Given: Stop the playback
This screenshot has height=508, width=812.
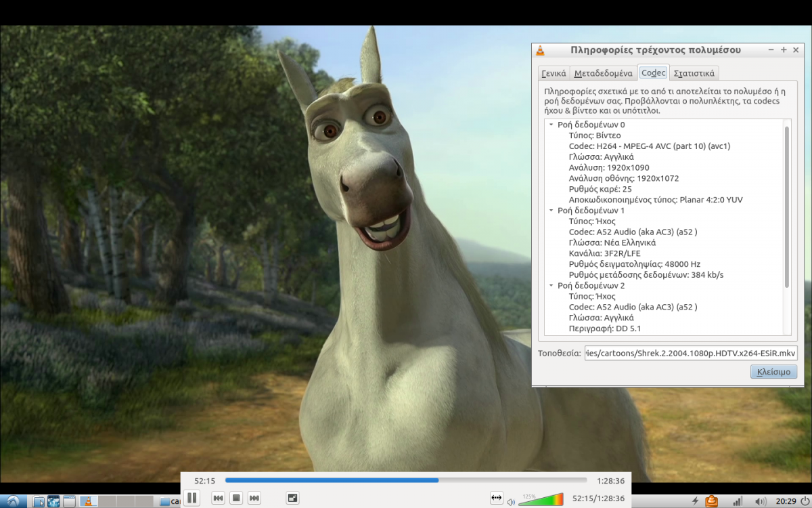Looking at the screenshot, I should point(236,499).
